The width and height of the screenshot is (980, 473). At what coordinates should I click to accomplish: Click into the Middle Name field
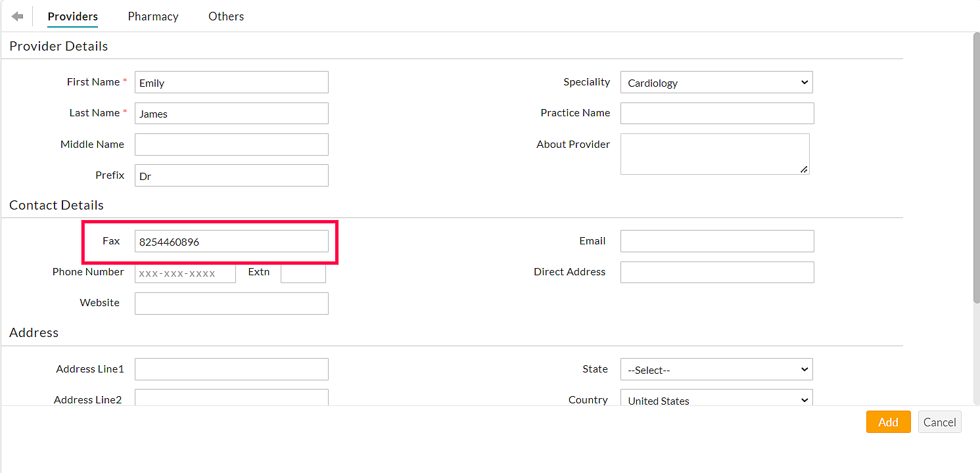coord(231,145)
